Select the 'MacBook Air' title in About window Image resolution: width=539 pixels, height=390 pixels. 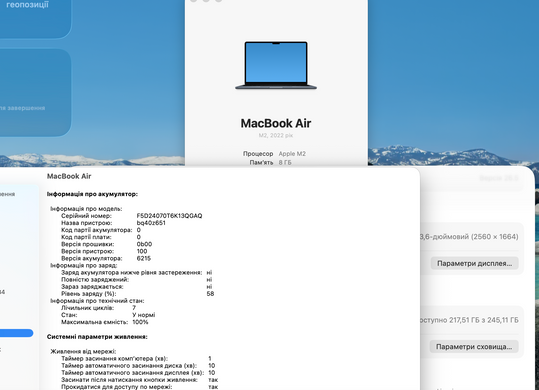click(276, 123)
